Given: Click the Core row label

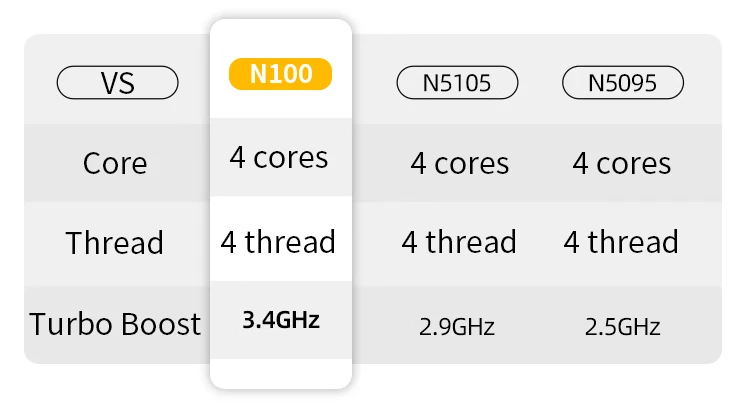Looking at the screenshot, I should (115, 163).
